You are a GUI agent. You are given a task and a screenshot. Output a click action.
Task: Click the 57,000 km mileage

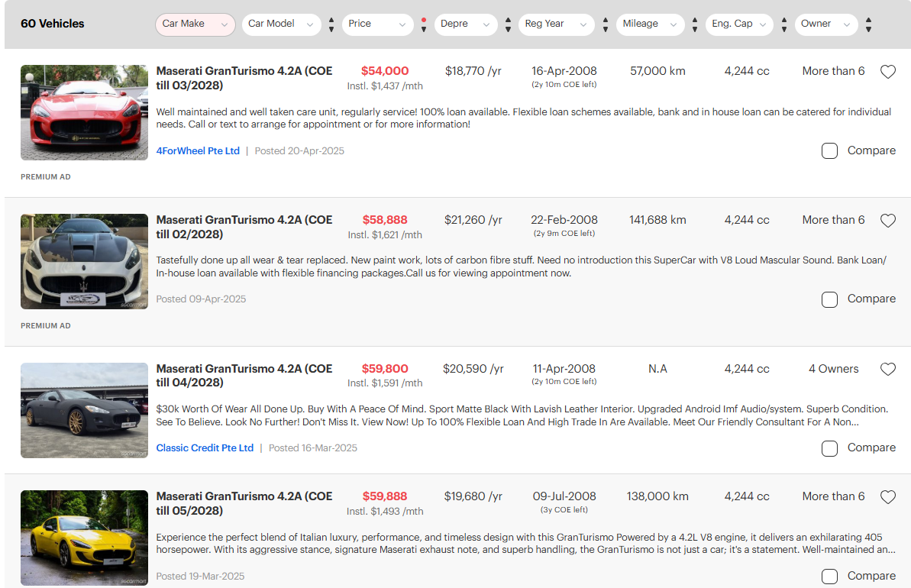coord(657,71)
